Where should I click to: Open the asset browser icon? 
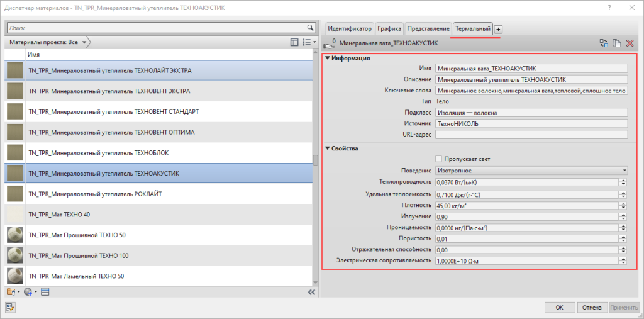pos(45,292)
